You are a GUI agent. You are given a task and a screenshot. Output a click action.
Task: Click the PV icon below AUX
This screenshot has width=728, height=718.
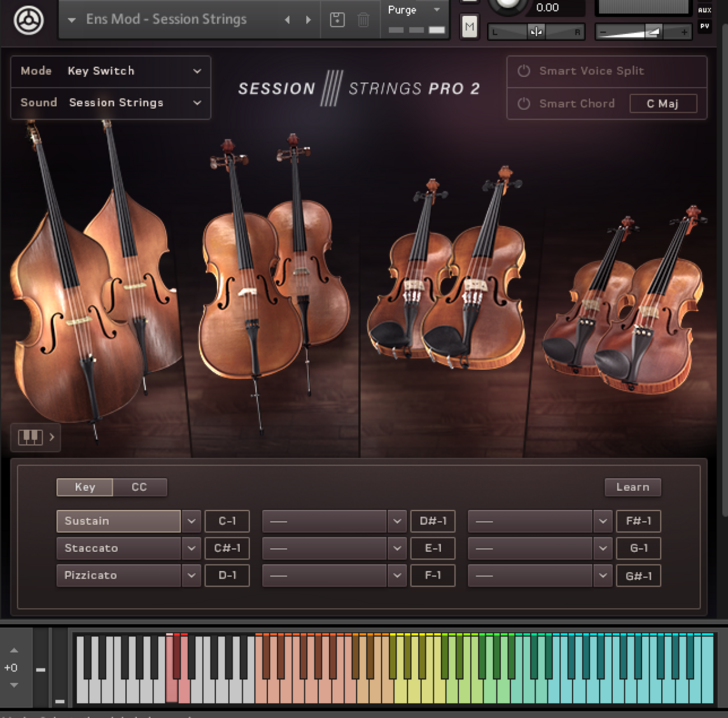(x=704, y=26)
